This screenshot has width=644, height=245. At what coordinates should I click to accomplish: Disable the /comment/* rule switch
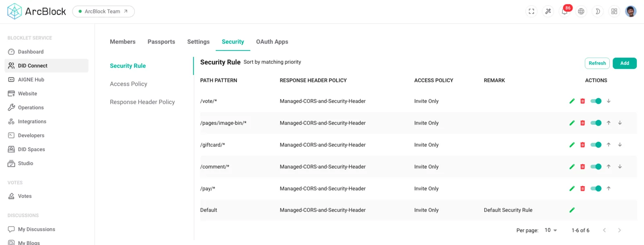click(596, 166)
